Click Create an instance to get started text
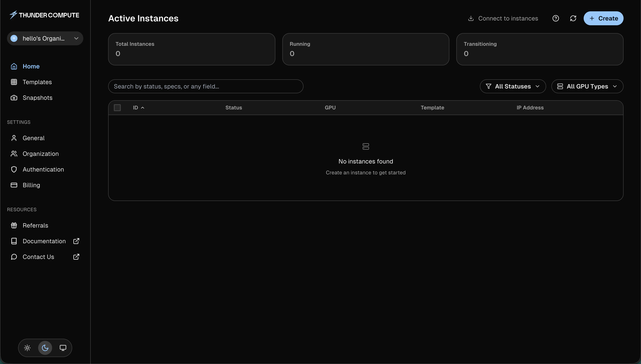 tap(365, 172)
